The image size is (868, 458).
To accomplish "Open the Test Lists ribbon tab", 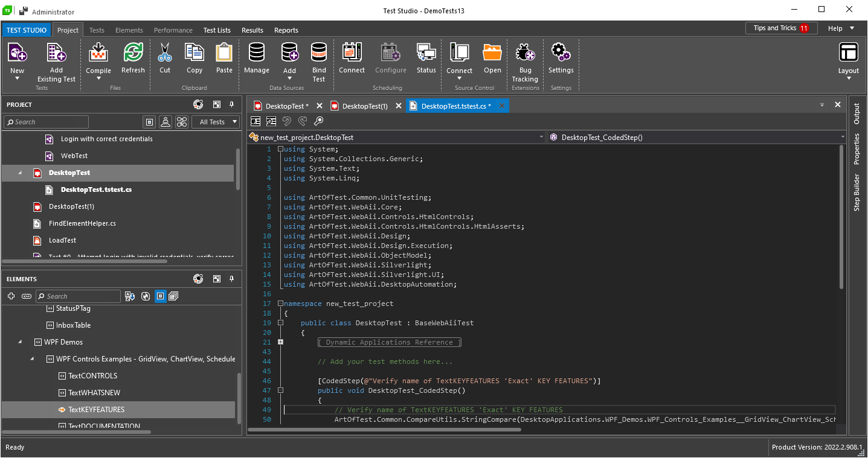I will click(x=217, y=30).
